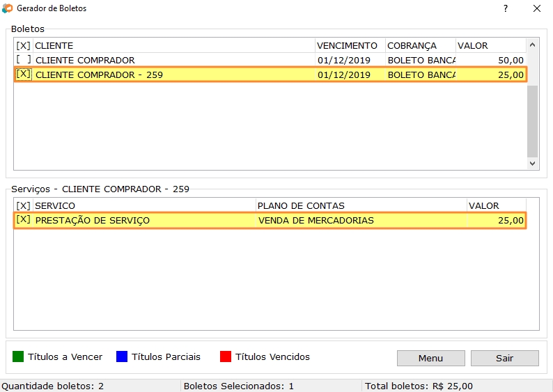This screenshot has width=553, height=392.
Task: Click the PLANO DE CONTAS column header
Action: pyautogui.click(x=359, y=206)
